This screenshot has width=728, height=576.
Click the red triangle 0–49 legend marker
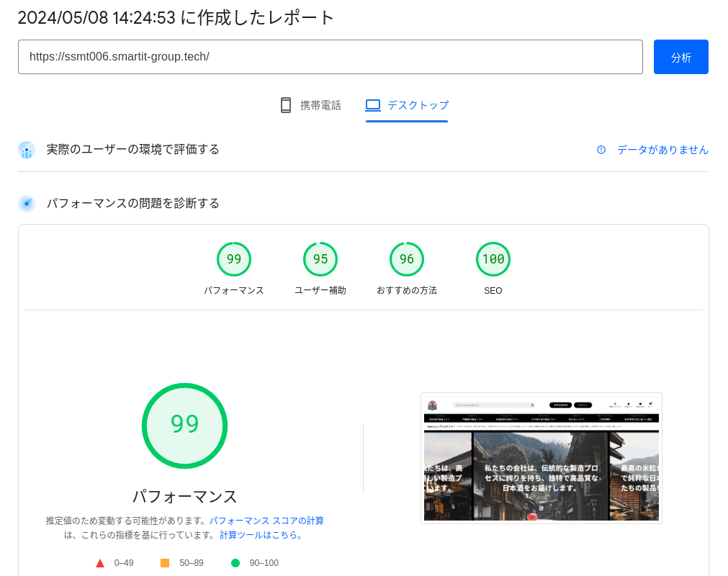click(100, 563)
